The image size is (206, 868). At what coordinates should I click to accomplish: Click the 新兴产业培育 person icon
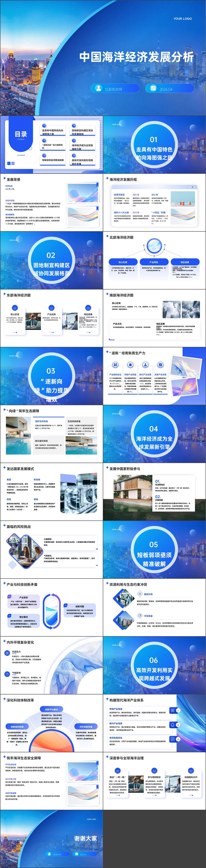tap(145, 365)
